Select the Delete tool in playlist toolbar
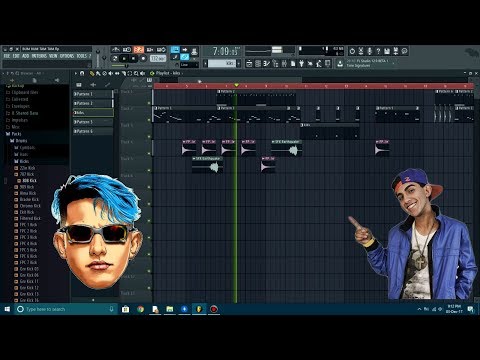The width and height of the screenshot is (480, 360). 104,73
